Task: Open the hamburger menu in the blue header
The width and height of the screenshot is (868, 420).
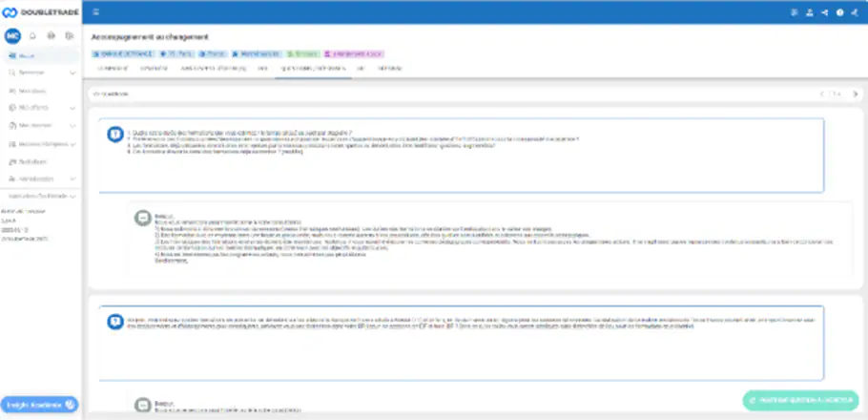Action: (x=95, y=12)
